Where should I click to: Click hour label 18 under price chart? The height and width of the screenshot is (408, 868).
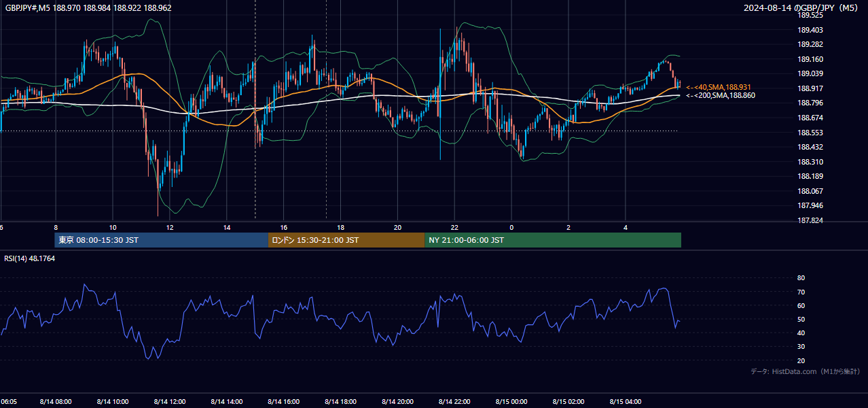[341, 227]
